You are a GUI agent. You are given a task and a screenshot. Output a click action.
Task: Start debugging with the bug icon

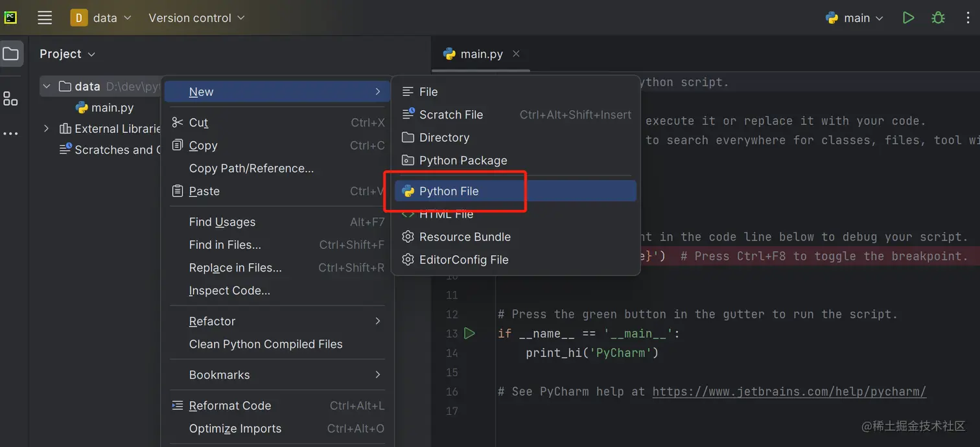point(938,17)
